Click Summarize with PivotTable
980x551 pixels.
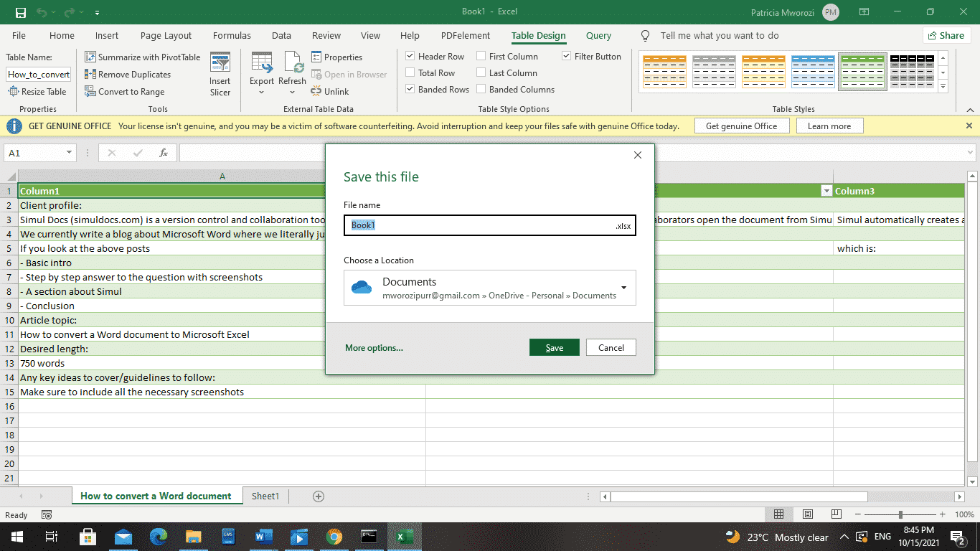pyautogui.click(x=143, y=57)
